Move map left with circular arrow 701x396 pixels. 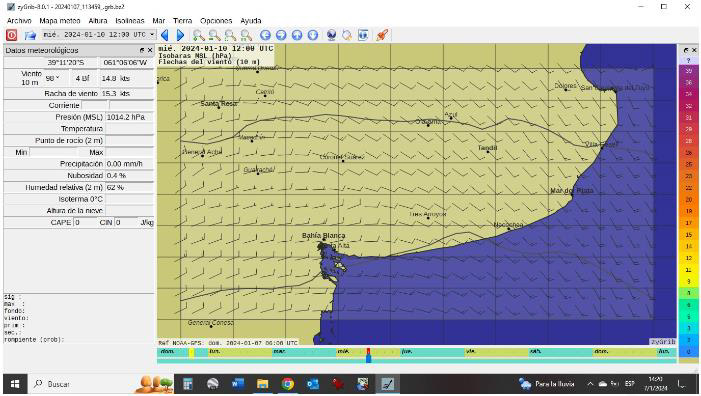[x=265, y=35]
